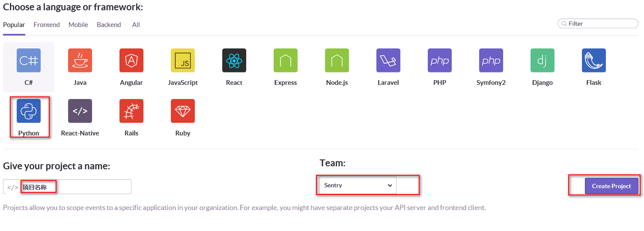Click the Django label text
The width and height of the screenshot is (644, 231).
pos(543,83)
